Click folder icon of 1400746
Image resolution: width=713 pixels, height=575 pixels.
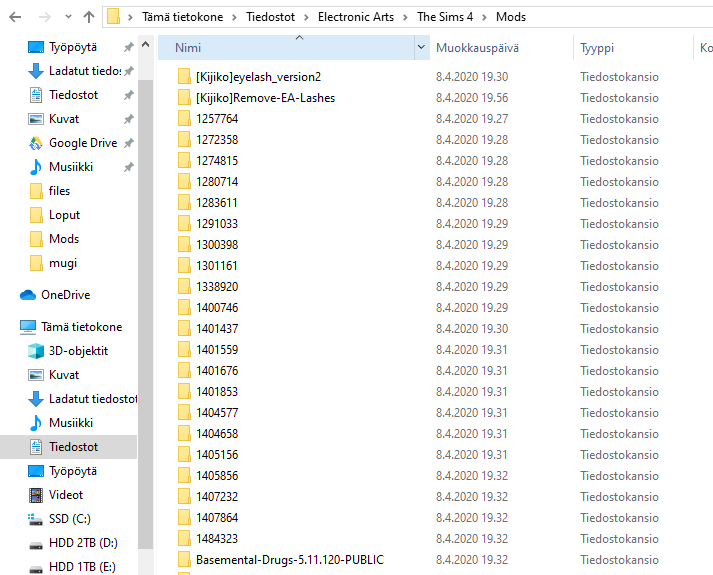tap(184, 308)
